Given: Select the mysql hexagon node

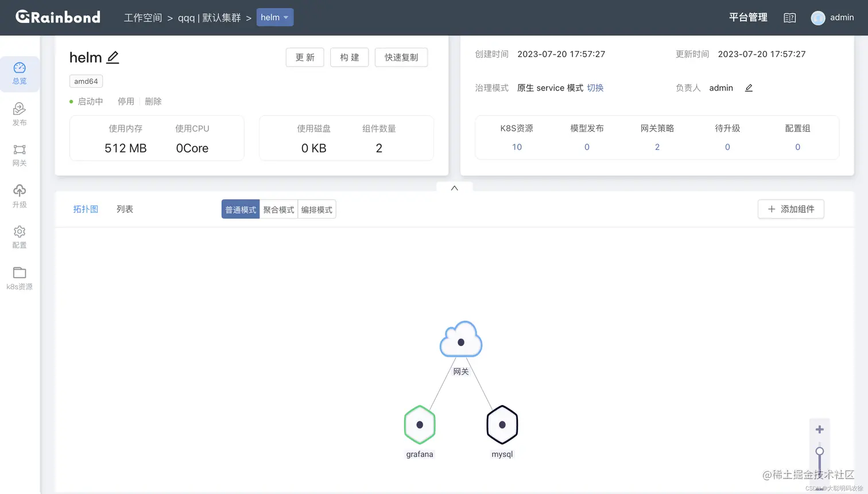Looking at the screenshot, I should pyautogui.click(x=502, y=425).
